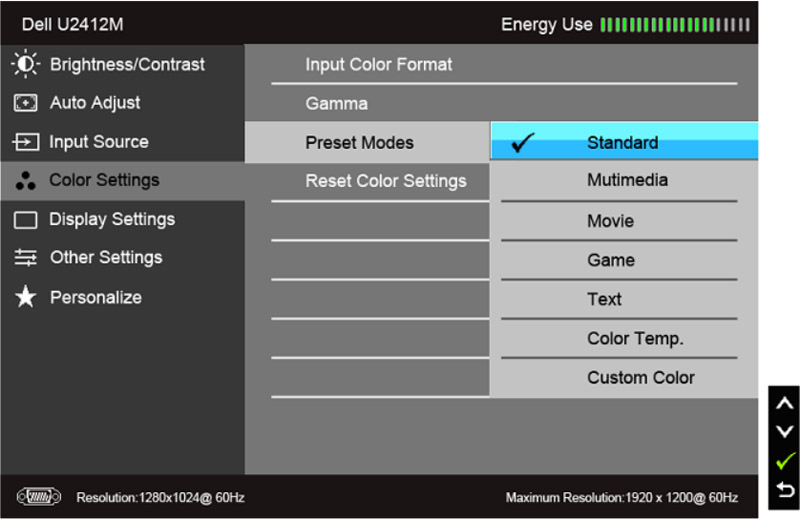800x519 pixels.
Task: Select Mutimedia preset mode
Action: tap(624, 180)
